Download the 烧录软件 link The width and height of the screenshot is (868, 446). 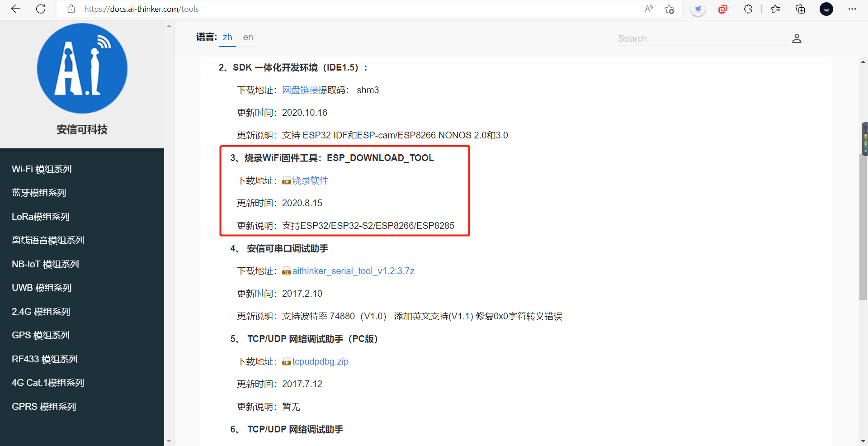pos(310,180)
